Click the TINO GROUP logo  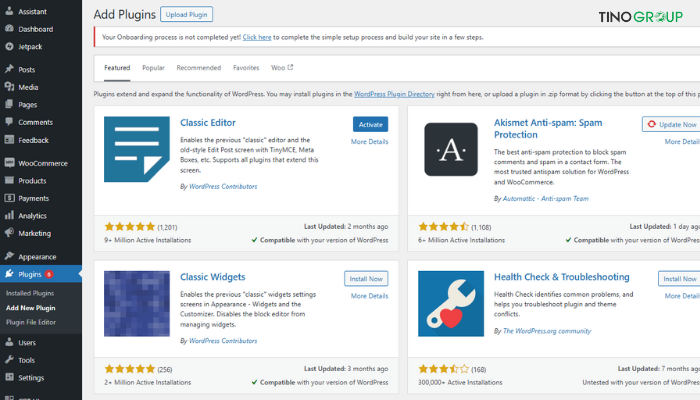pos(641,17)
